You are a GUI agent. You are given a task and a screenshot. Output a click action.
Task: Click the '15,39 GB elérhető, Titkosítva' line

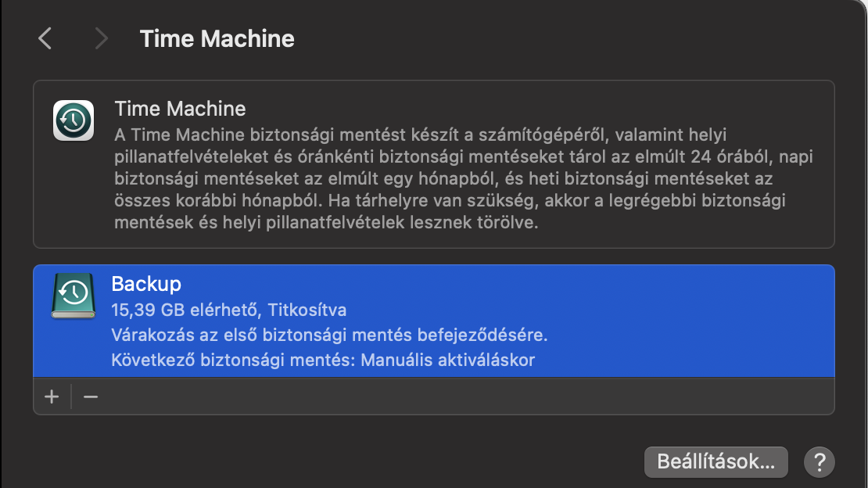pyautogui.click(x=228, y=310)
